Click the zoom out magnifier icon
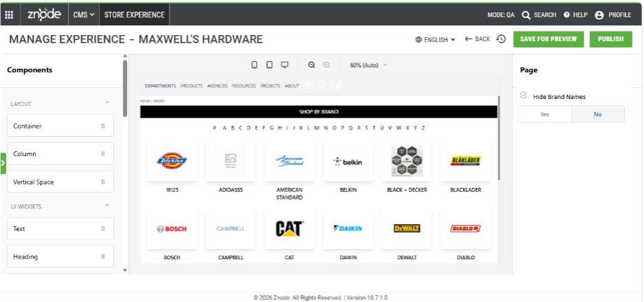The width and height of the screenshot is (644, 302). coord(311,65)
